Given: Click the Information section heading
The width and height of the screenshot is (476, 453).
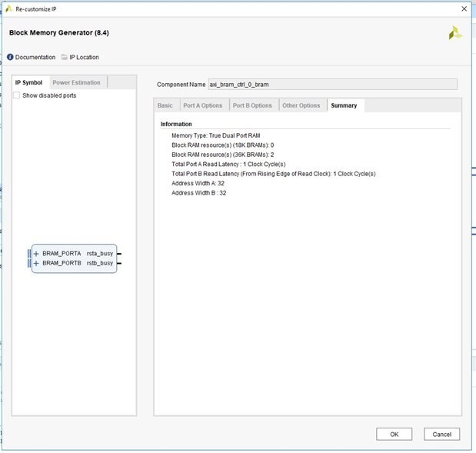Looking at the screenshot, I should click(176, 124).
